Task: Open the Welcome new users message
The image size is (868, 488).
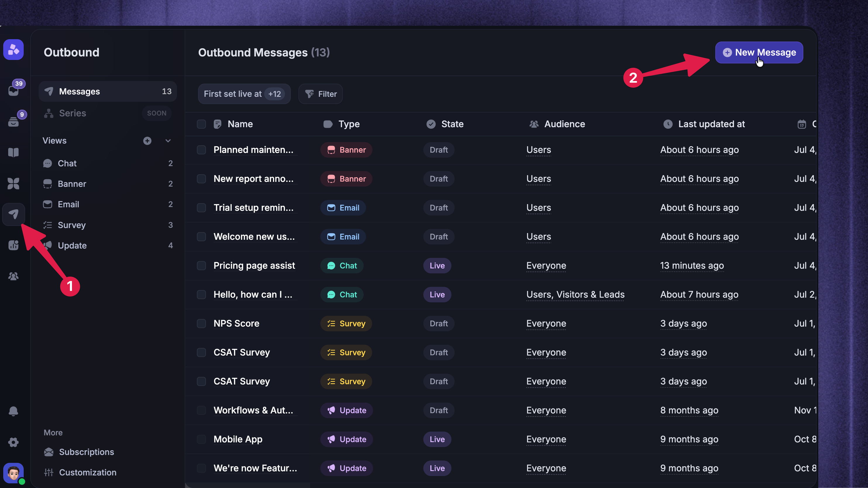Action: click(254, 237)
